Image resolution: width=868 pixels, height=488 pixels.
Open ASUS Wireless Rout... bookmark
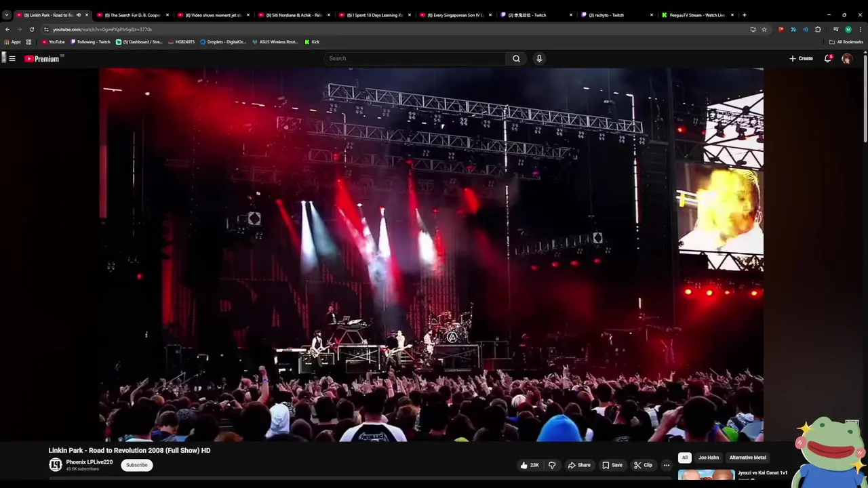pos(275,42)
